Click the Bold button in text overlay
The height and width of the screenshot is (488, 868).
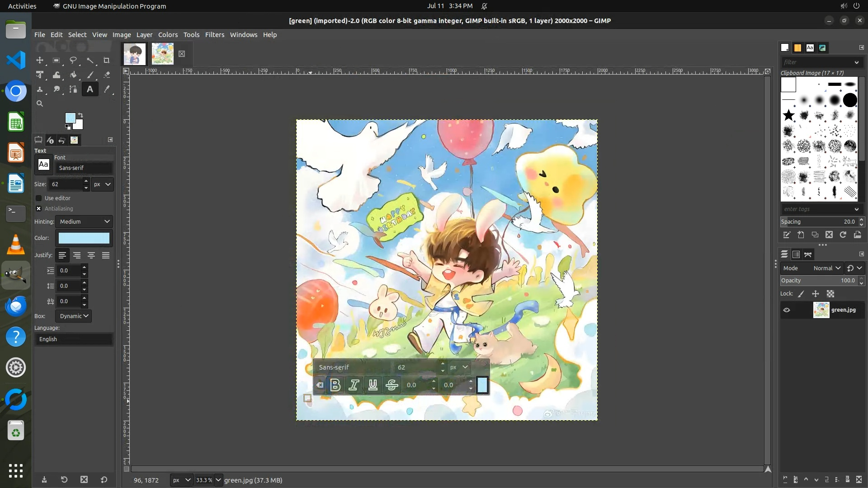pyautogui.click(x=335, y=385)
